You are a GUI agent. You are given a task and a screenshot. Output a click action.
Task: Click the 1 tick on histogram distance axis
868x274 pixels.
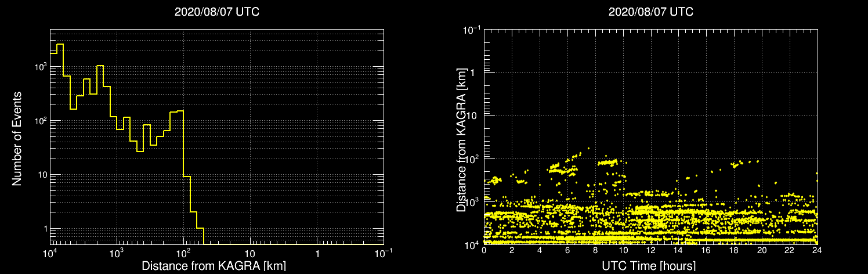click(317, 254)
